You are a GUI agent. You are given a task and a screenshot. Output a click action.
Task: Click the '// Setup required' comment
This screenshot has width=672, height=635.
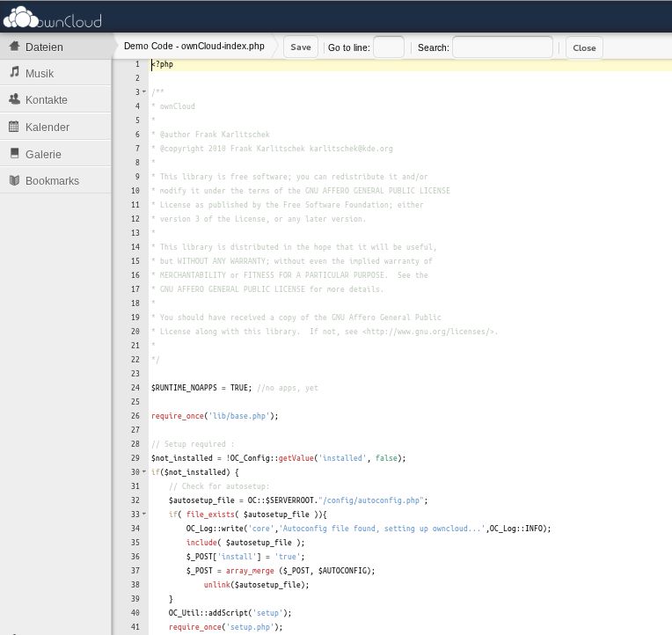pos(193,444)
